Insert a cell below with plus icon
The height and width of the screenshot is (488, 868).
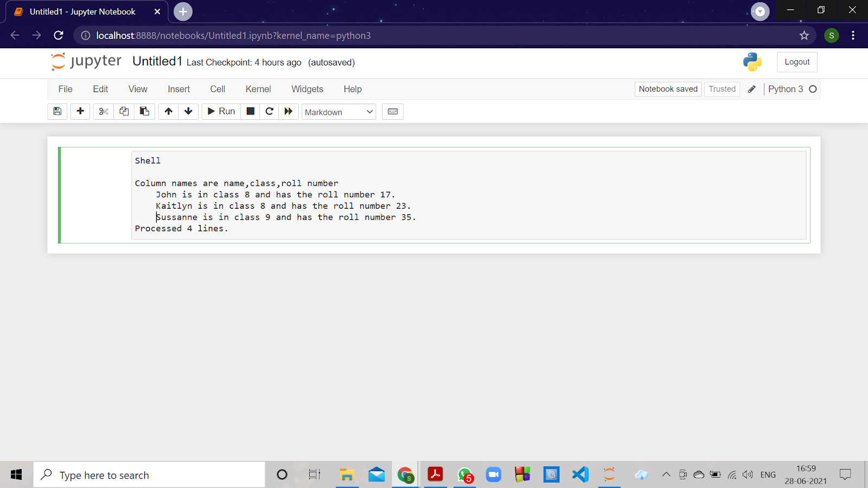pyautogui.click(x=80, y=111)
